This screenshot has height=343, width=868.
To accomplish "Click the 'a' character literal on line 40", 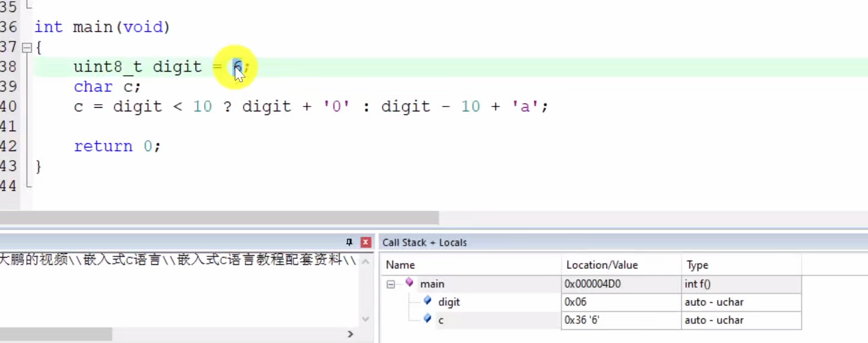I will [x=524, y=107].
